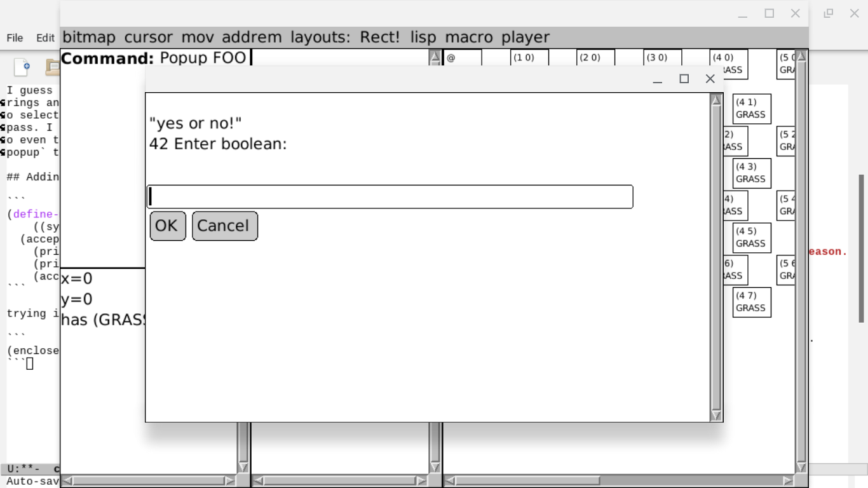Click the open folder toolbar icon
The height and width of the screenshot is (488, 868).
point(52,67)
